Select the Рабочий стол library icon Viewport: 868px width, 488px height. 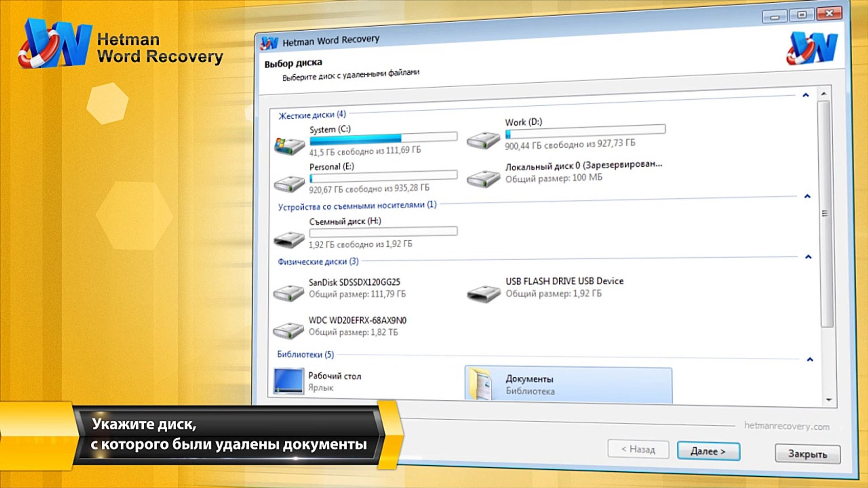tap(288, 381)
